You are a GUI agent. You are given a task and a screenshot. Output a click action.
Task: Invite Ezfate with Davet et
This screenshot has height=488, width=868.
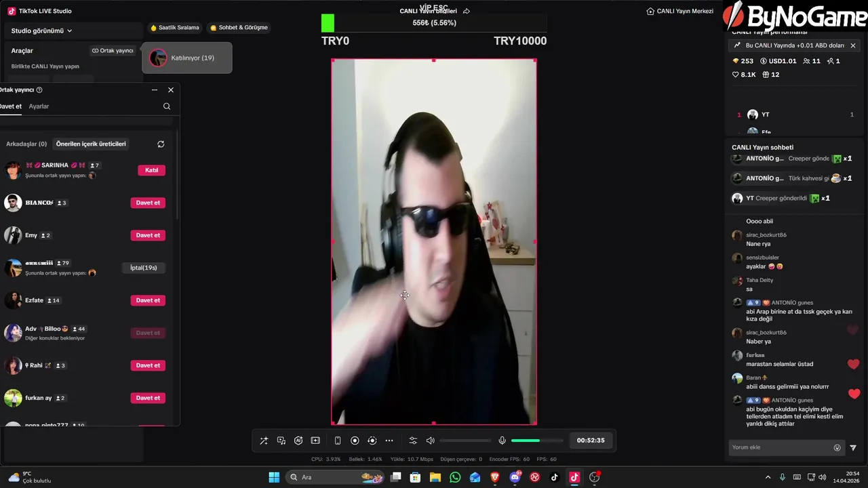point(148,300)
